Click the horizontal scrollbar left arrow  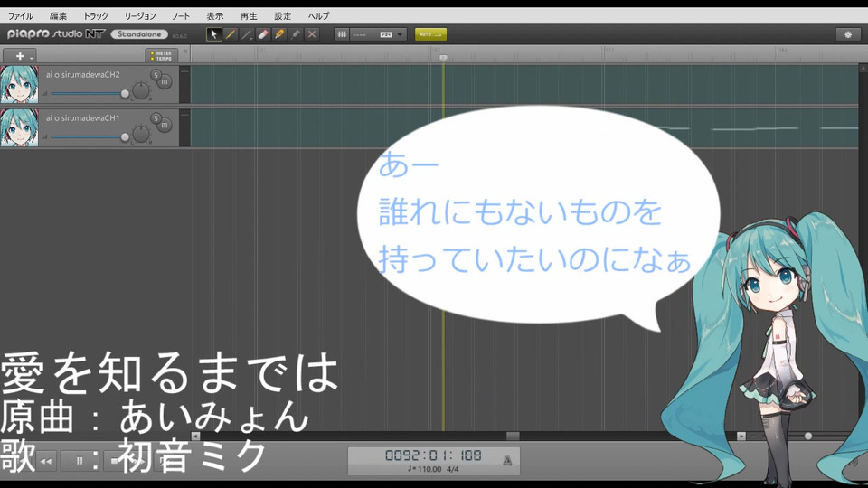coord(195,436)
